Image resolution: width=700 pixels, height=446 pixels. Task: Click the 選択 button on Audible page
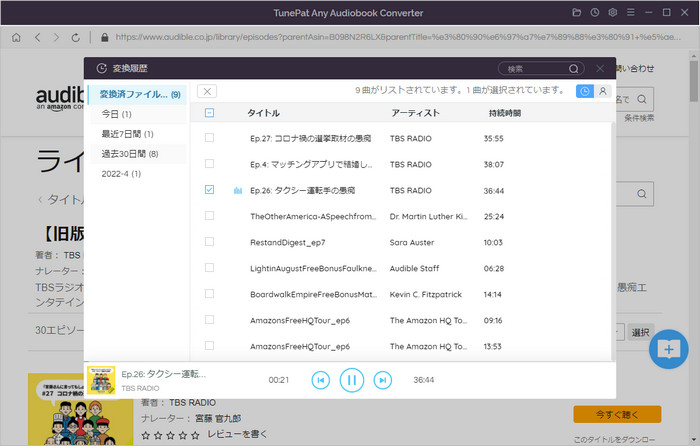[640, 333]
